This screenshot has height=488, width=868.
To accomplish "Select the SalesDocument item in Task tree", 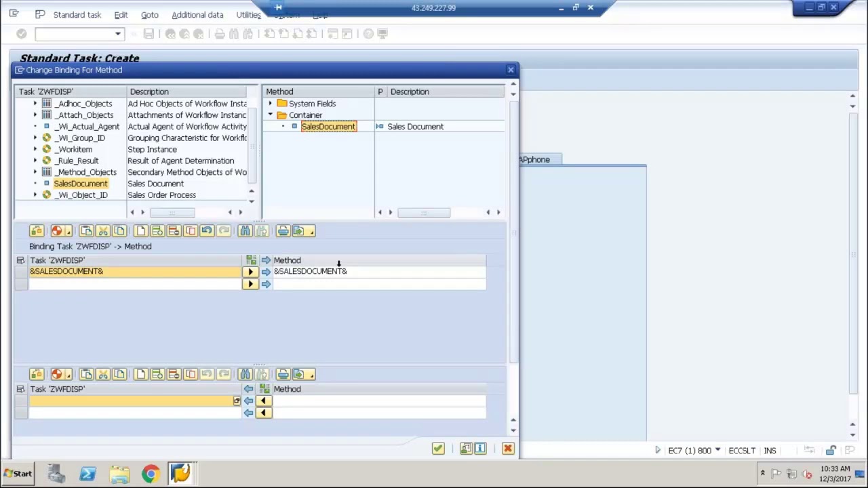I will pyautogui.click(x=81, y=184).
